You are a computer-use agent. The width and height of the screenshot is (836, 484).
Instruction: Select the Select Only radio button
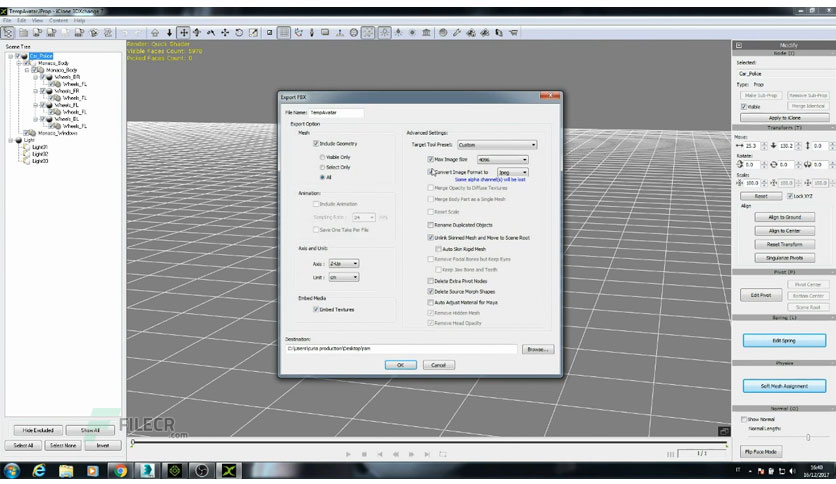pyautogui.click(x=322, y=167)
